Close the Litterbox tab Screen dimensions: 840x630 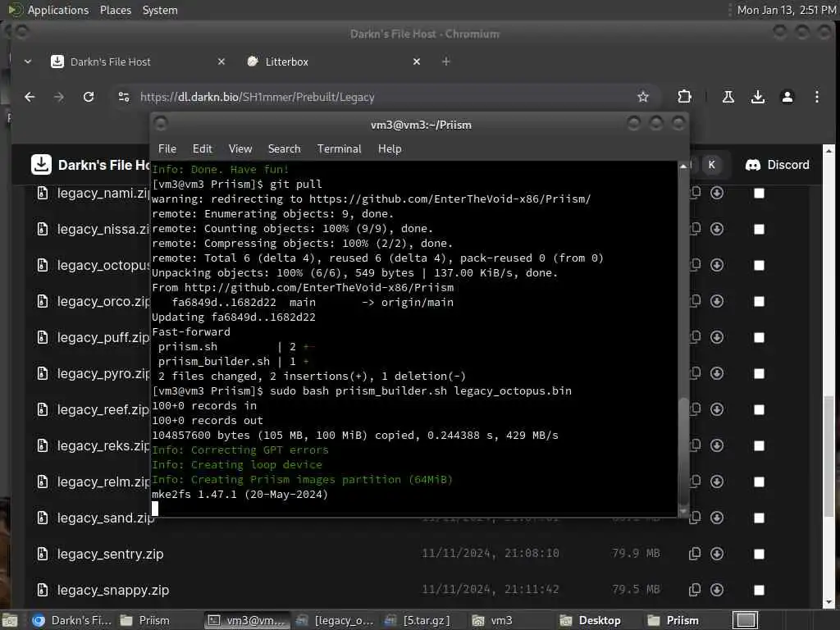coord(416,62)
